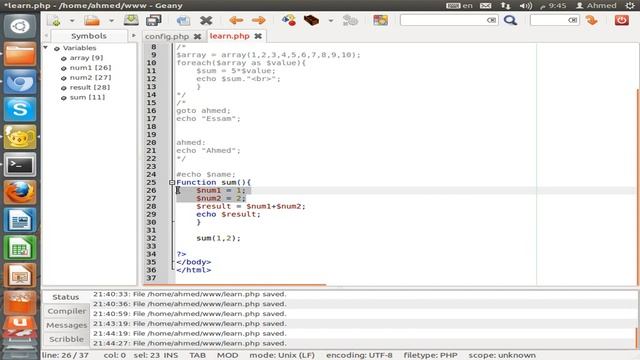Open the volume indicator in top panel
The width and height of the screenshot is (640, 360).
[x=526, y=6]
